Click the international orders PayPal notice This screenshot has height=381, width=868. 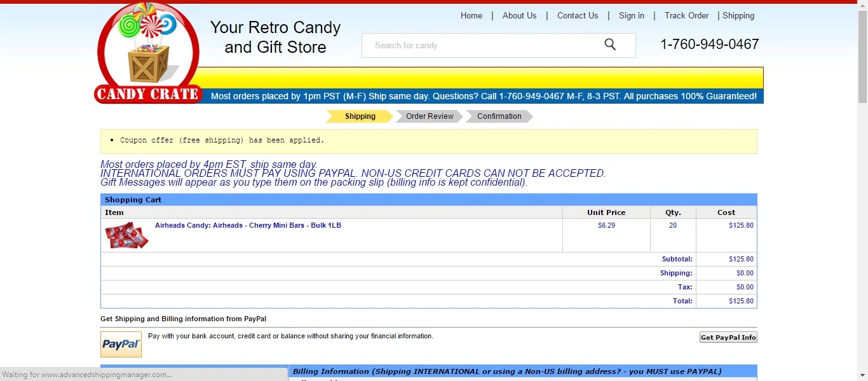pyautogui.click(x=353, y=173)
